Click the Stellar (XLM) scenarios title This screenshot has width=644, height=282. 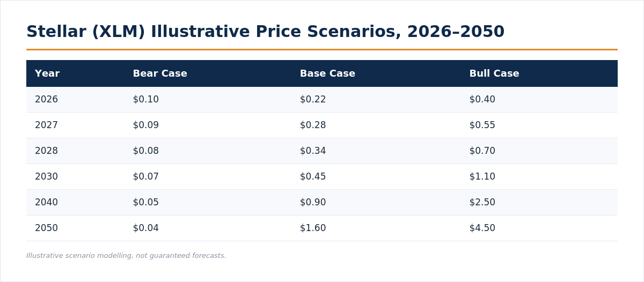tap(265, 32)
